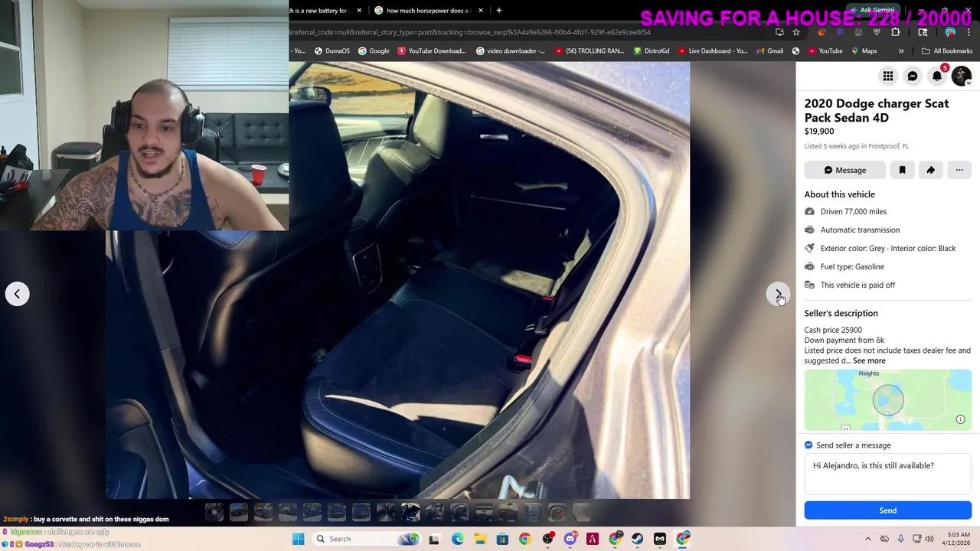Click the 'Automatic transmission' text
Viewport: 980px width, 551px height.
[860, 230]
